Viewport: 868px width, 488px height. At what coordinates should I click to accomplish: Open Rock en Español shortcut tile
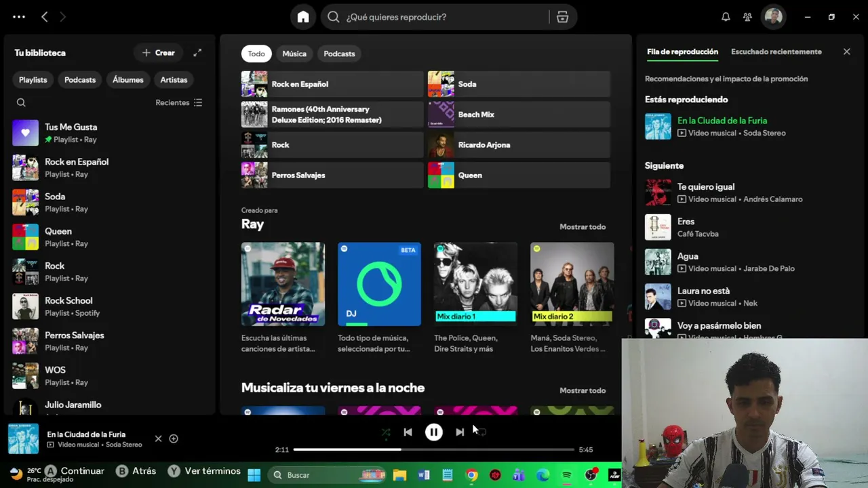332,84
